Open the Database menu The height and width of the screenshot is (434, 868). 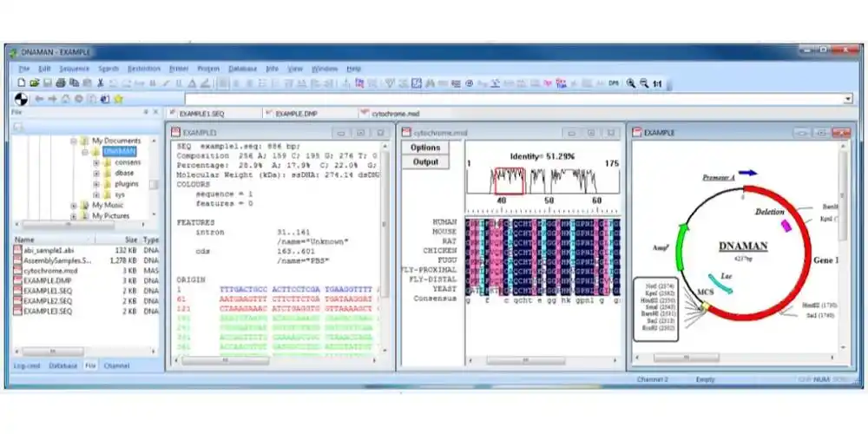243,69
